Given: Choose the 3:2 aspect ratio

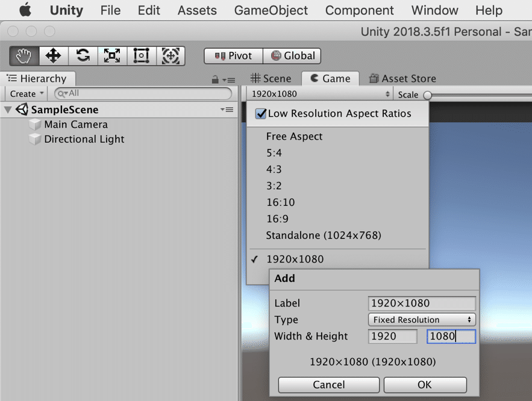Looking at the screenshot, I should point(274,186).
